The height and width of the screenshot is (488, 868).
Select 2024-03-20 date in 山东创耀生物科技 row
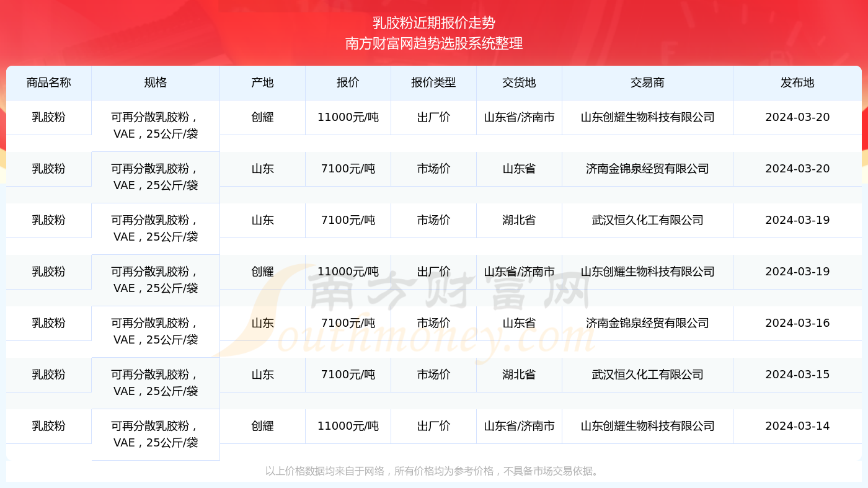tap(797, 117)
